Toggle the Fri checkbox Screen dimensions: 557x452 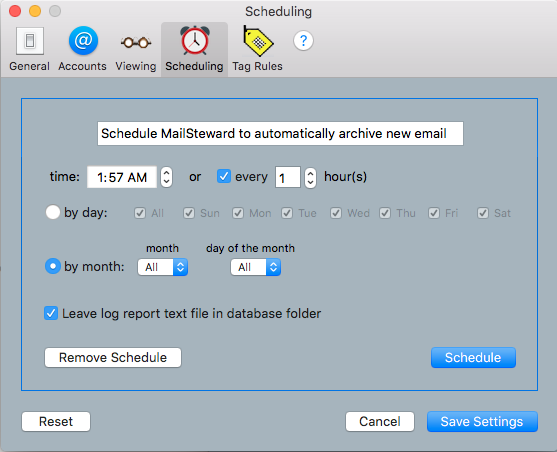[x=434, y=213]
